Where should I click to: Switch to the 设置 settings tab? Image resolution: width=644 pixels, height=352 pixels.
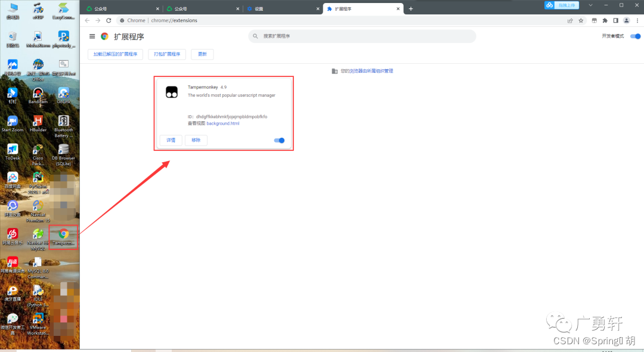[283, 8]
